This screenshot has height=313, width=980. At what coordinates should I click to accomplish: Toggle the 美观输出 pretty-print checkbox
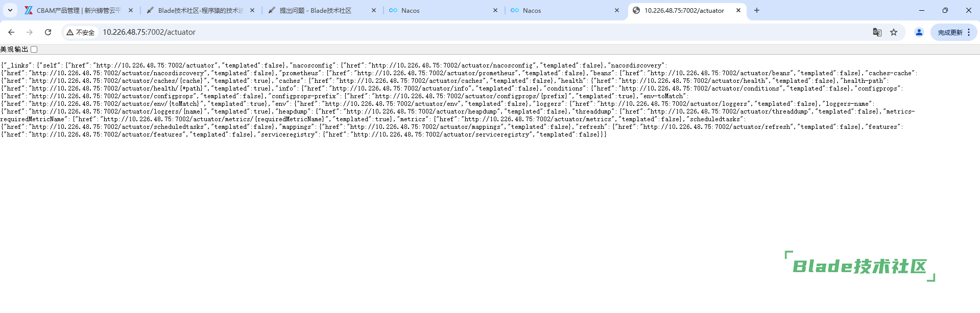tap(34, 50)
